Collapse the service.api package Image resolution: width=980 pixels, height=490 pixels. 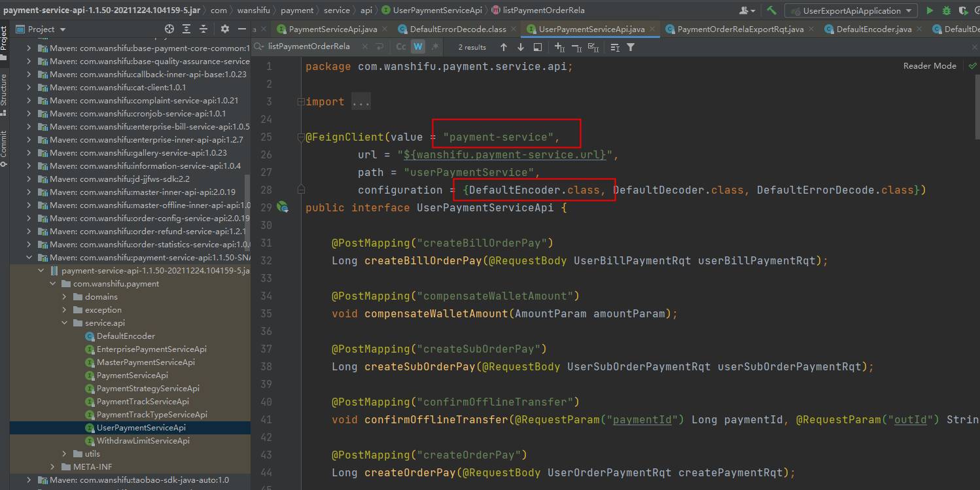64,323
